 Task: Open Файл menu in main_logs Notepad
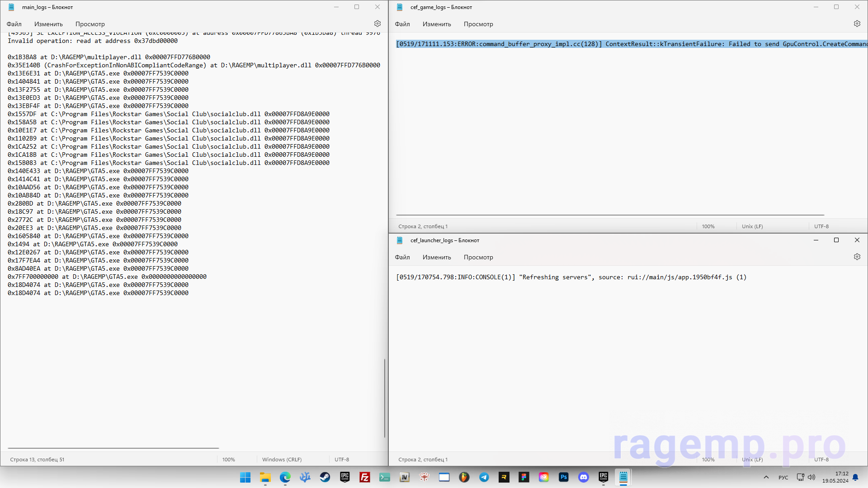pos(14,24)
